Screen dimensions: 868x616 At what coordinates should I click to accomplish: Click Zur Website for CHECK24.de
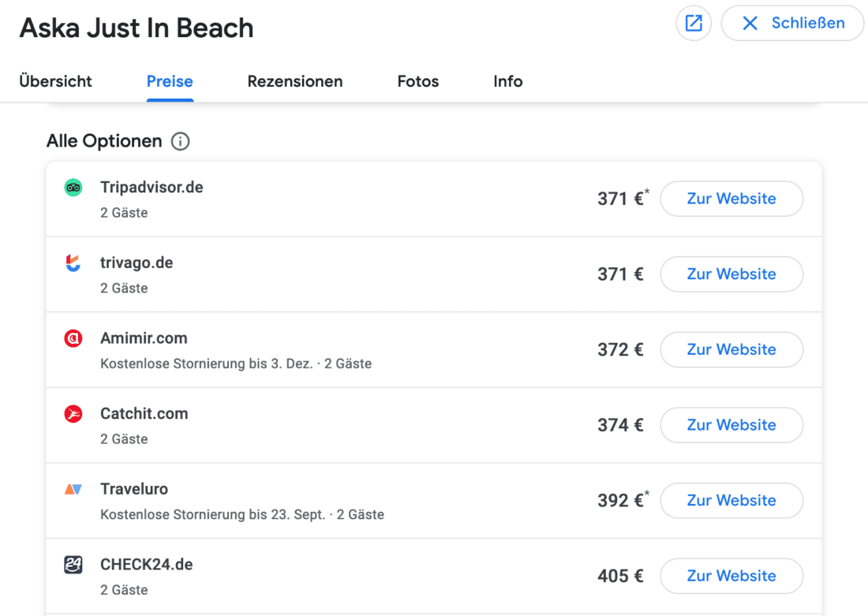(731, 576)
